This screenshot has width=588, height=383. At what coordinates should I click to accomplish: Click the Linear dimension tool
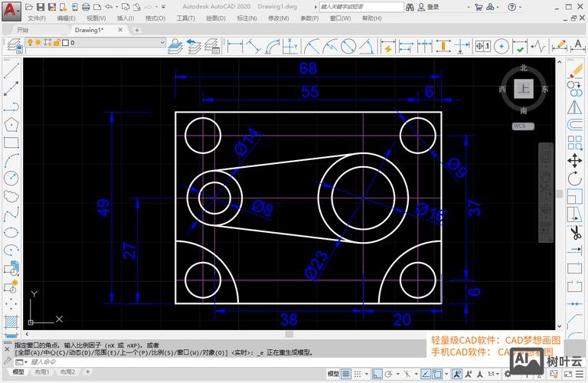235,46
